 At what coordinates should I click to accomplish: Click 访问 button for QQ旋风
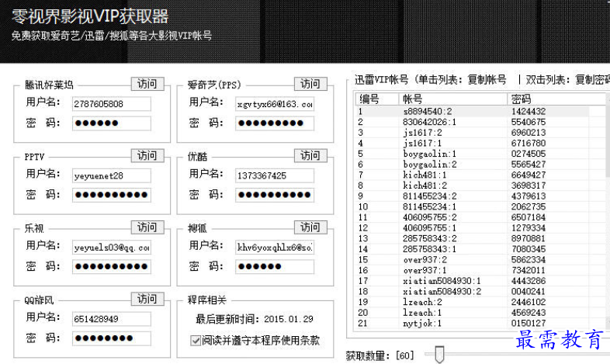pyautogui.click(x=147, y=299)
